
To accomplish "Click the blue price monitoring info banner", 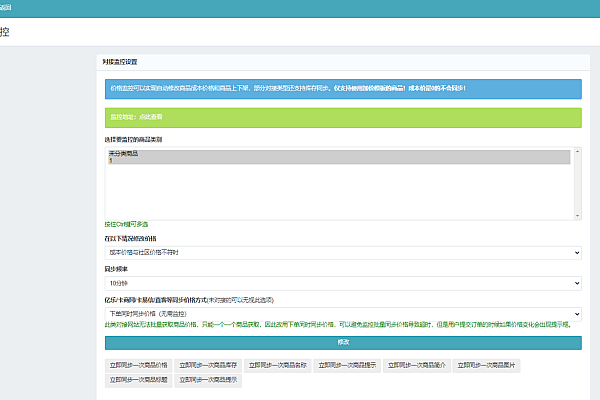I will [343, 88].
